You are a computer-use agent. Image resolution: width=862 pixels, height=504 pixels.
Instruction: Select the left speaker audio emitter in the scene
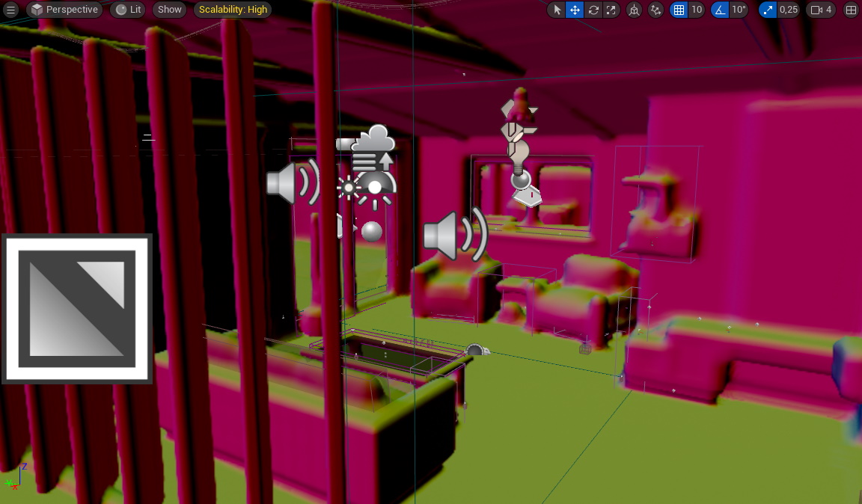(x=293, y=182)
